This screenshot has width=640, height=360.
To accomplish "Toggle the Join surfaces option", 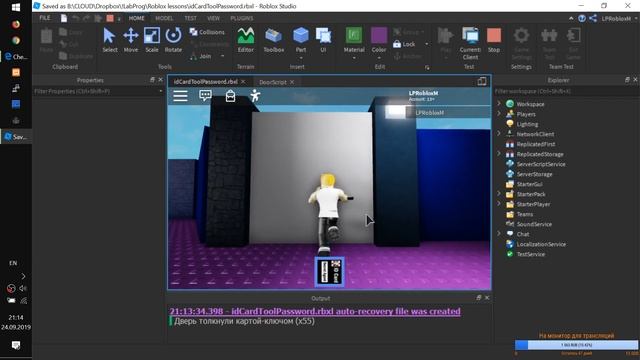I will click(x=201, y=56).
